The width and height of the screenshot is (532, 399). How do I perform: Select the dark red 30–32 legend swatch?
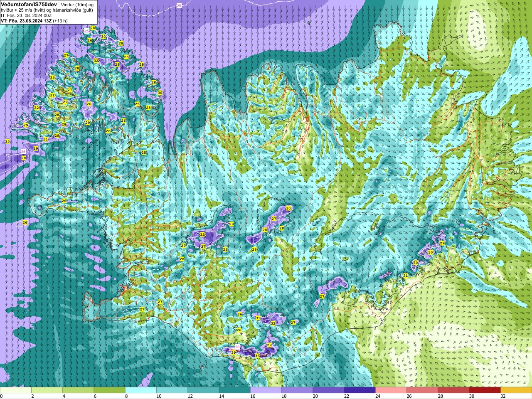[485, 390]
